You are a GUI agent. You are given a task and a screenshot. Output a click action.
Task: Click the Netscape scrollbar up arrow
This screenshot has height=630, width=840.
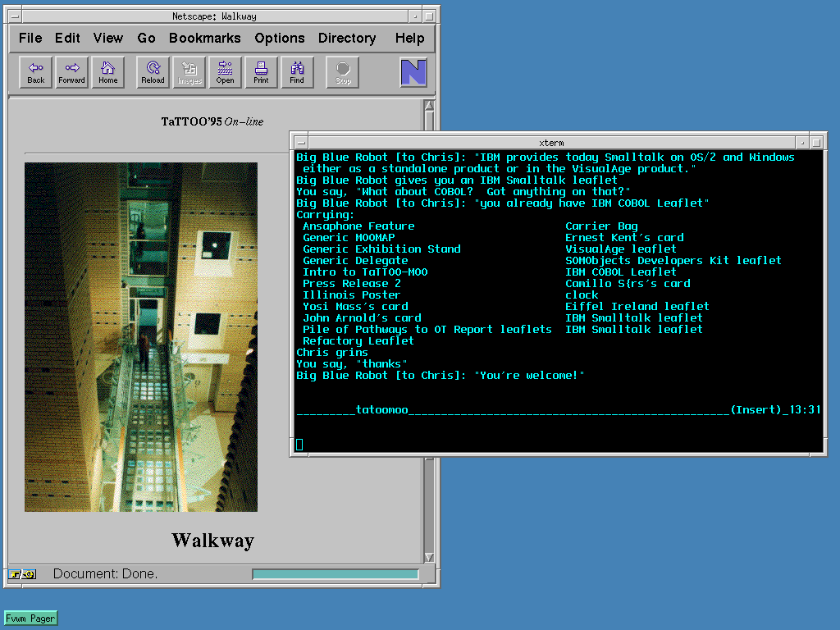click(x=429, y=106)
